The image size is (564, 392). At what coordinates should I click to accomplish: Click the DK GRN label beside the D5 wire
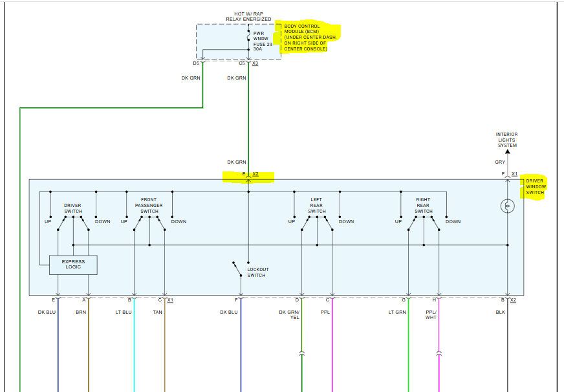click(x=191, y=78)
